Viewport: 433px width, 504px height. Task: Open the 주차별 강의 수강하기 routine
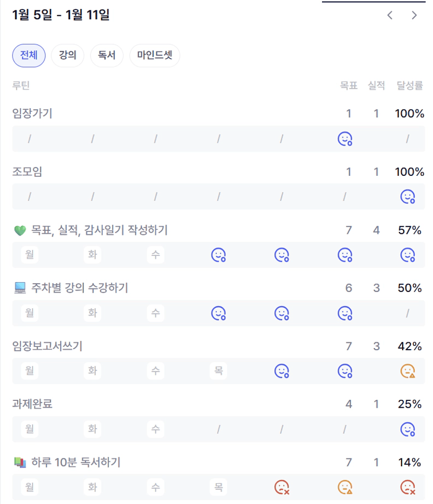tap(79, 288)
